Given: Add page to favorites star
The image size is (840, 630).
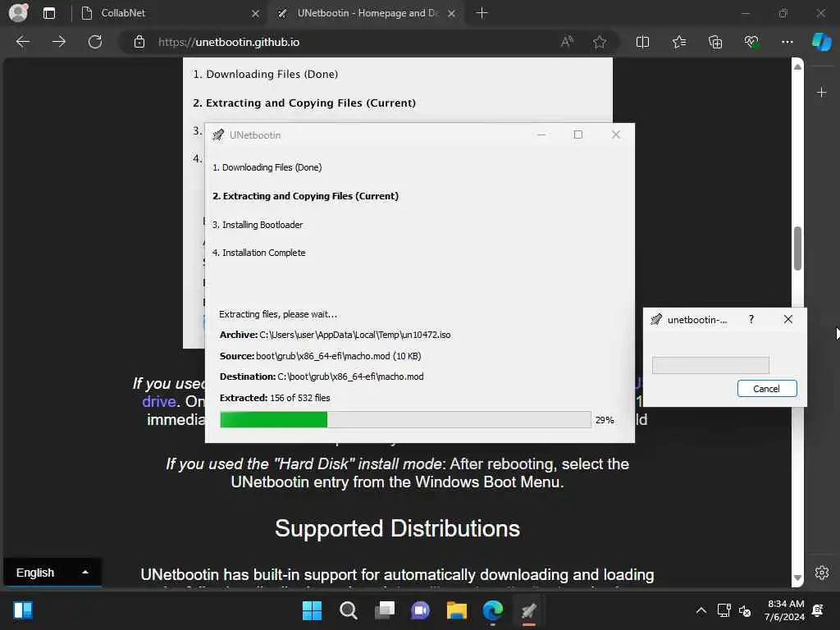Looking at the screenshot, I should [x=600, y=42].
